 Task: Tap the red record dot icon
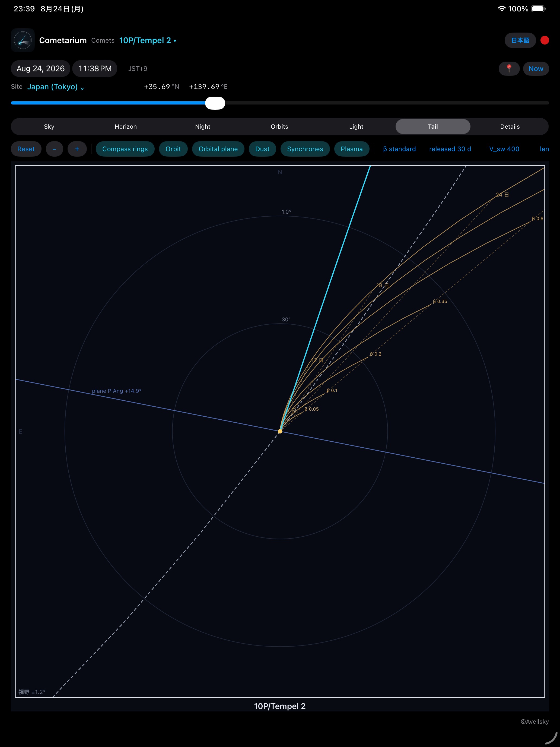pos(545,40)
